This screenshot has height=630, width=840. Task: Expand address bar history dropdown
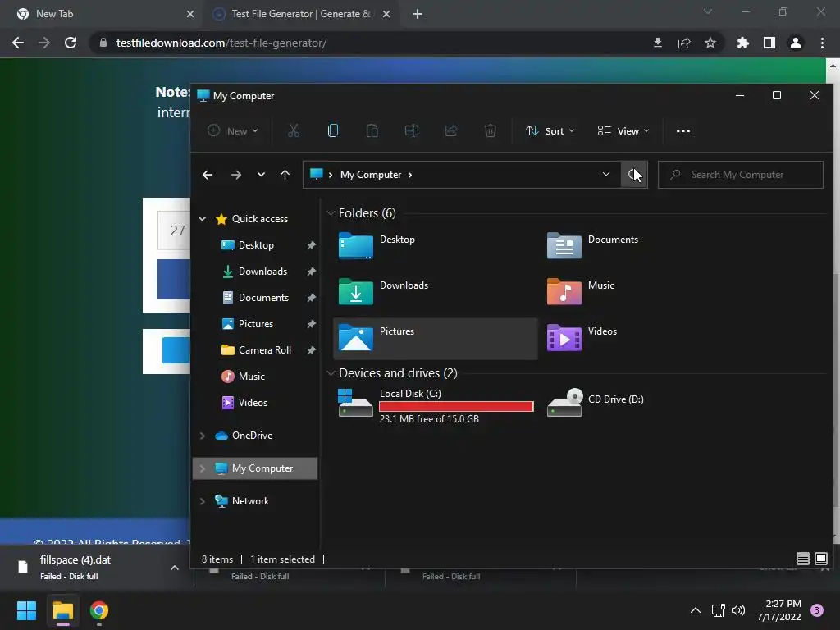(x=606, y=175)
